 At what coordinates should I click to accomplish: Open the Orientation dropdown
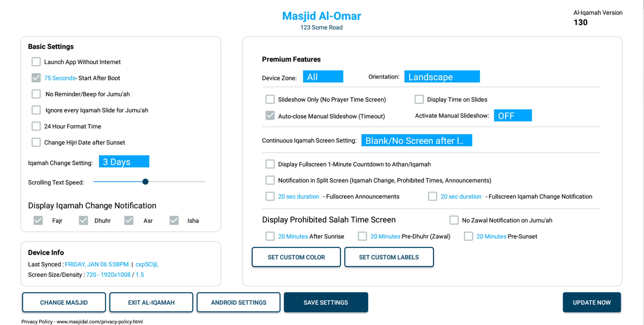pos(442,77)
